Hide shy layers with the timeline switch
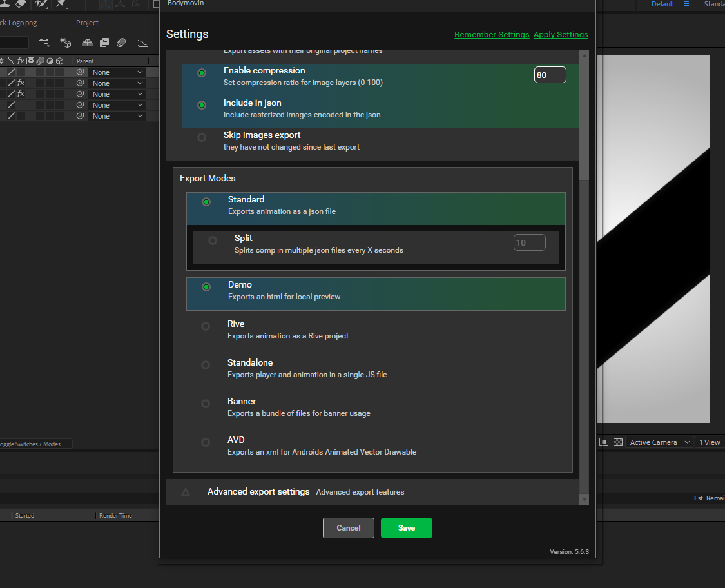The height and width of the screenshot is (588, 725). point(88,43)
